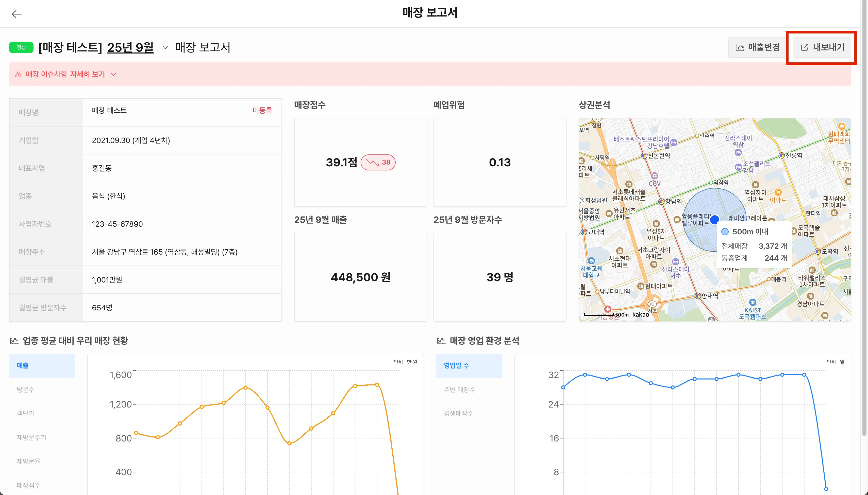Select the 객단가 tab

(x=26, y=413)
